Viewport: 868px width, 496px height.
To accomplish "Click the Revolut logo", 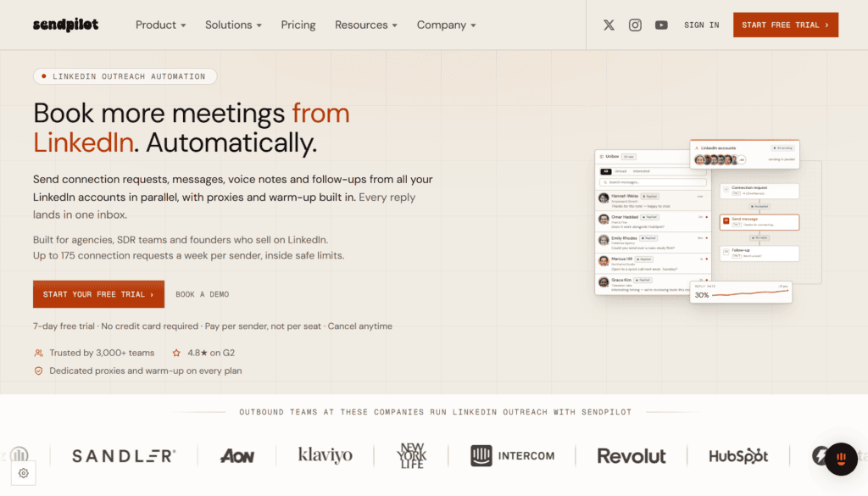I will pyautogui.click(x=631, y=456).
